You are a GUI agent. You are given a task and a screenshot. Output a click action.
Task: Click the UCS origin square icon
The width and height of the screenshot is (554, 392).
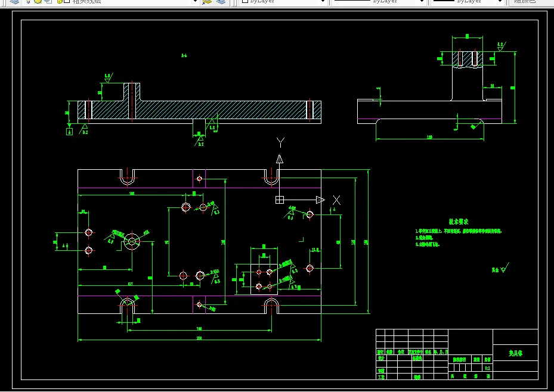pyautogui.click(x=280, y=200)
